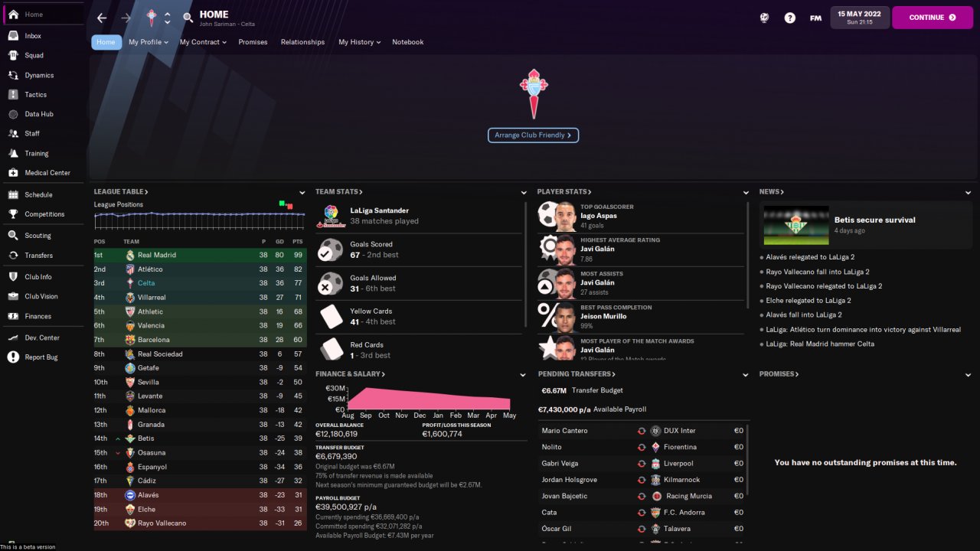Expand the My Contract dropdown
The image size is (980, 551).
coord(203,42)
